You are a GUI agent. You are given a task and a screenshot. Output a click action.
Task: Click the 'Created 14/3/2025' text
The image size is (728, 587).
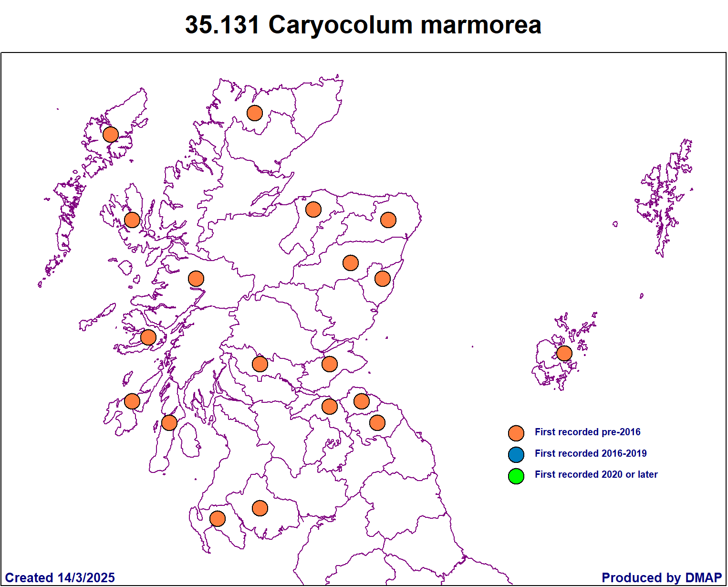pyautogui.click(x=60, y=577)
